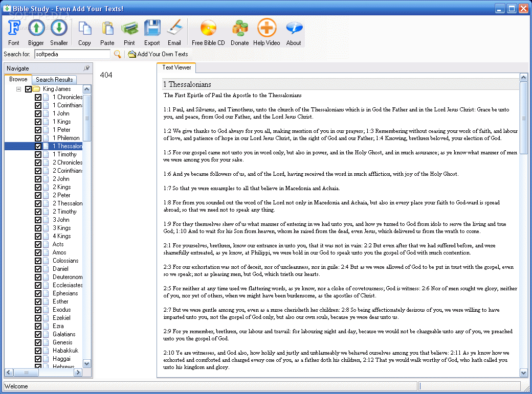Click the tree horizontal scrollbar thumb
532x394 pixels.
26,373
